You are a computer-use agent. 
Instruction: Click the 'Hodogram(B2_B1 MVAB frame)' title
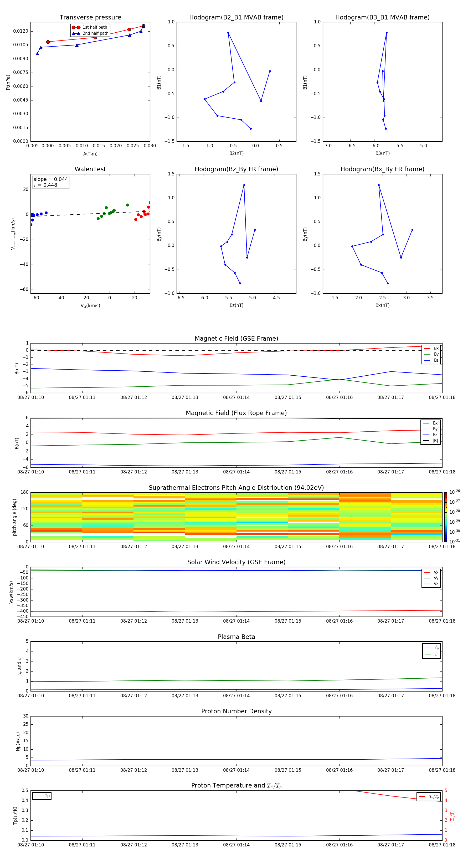coord(236,18)
